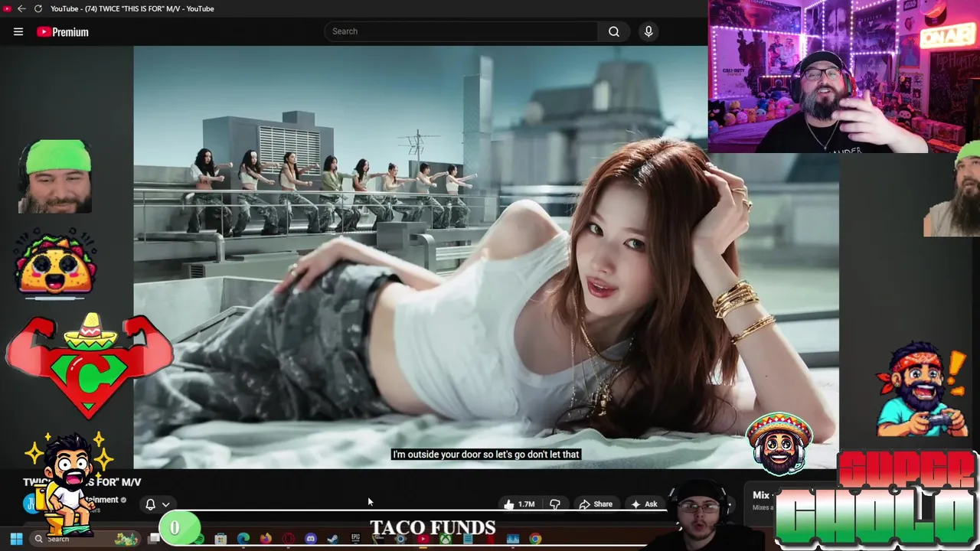980x551 pixels.
Task: Open Steam from taskbar
Action: click(x=332, y=539)
